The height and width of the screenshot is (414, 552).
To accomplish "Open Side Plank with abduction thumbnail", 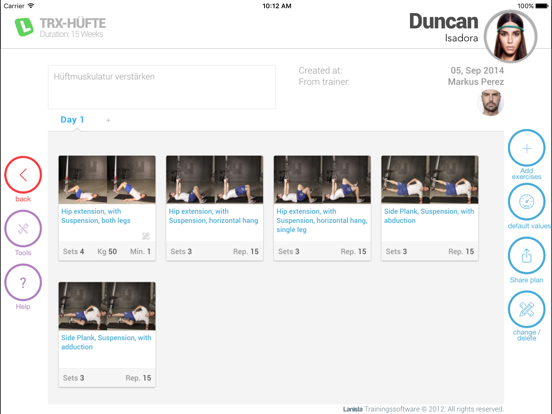I will pyautogui.click(x=429, y=180).
